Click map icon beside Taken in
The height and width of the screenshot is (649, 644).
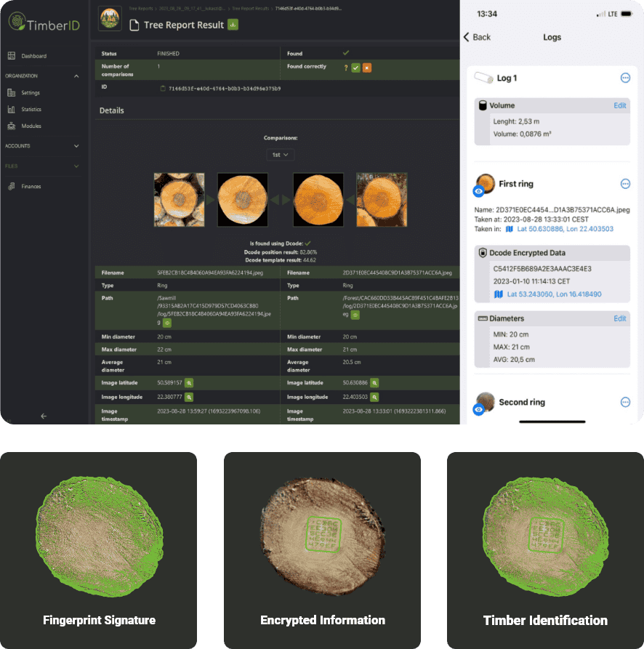[509, 229]
